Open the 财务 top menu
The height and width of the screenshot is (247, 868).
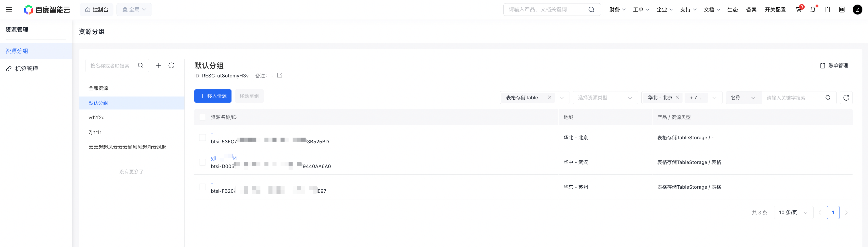point(617,10)
